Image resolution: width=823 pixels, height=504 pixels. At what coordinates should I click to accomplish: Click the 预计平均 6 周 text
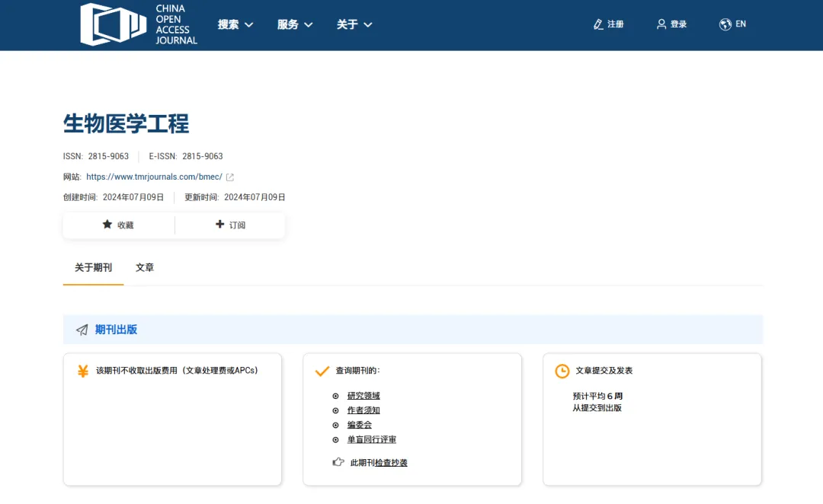pos(597,397)
